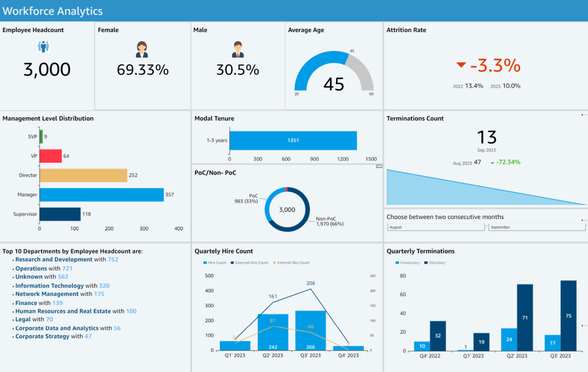
Task: Click the Female employee avatar icon
Action: tap(142, 50)
